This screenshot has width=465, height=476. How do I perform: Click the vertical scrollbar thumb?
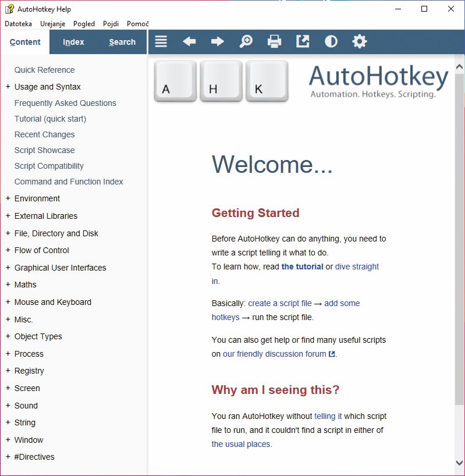tap(460, 239)
